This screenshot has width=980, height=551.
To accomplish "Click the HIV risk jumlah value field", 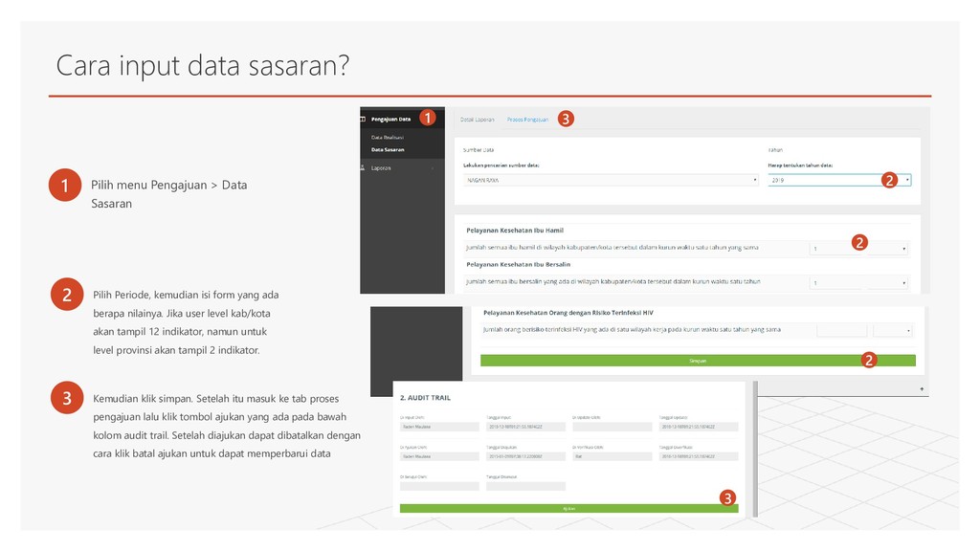I will (842, 330).
